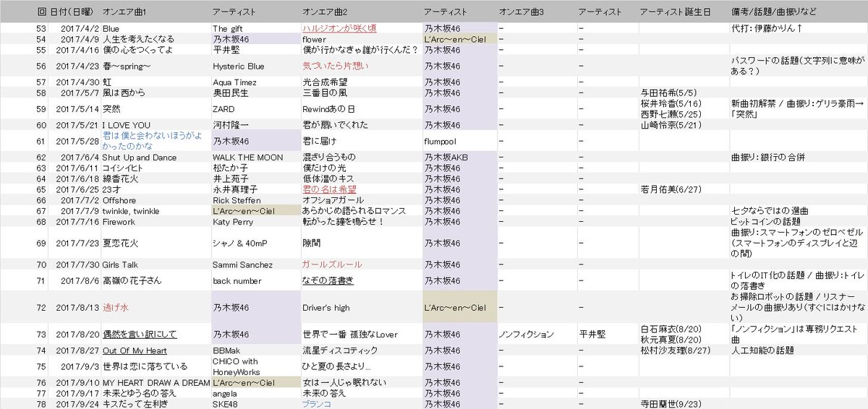Click the red '気づいたら片想い' cell
The image size is (868, 409).
[336, 66]
